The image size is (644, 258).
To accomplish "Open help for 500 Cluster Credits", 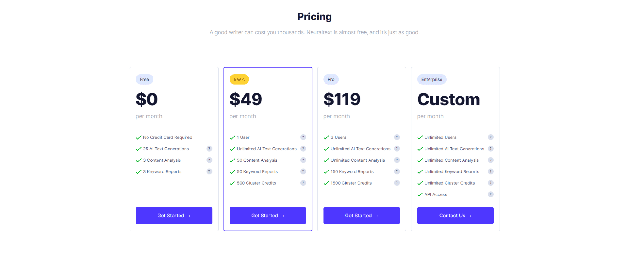I will [303, 183].
